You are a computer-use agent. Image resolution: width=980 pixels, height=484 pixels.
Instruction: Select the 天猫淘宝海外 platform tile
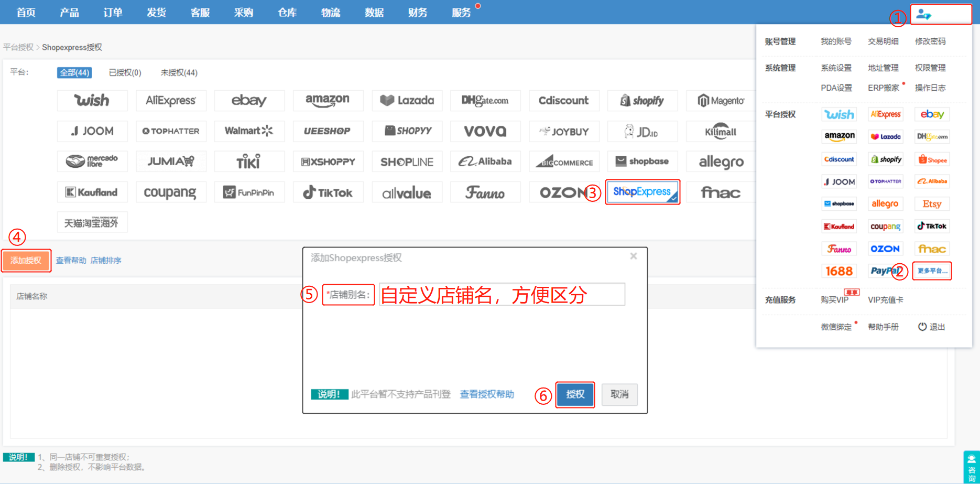click(92, 223)
